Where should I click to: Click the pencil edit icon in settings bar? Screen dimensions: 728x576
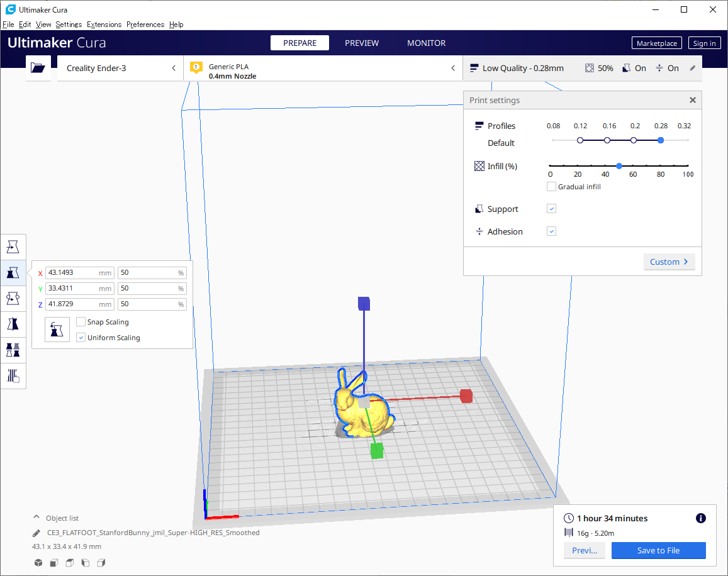[x=692, y=69]
